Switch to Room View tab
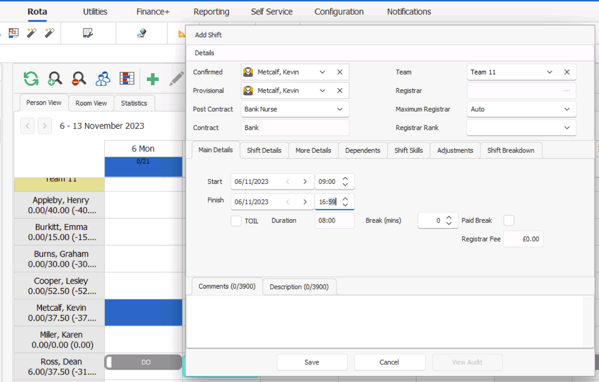The width and height of the screenshot is (599, 382). pyautogui.click(x=91, y=103)
